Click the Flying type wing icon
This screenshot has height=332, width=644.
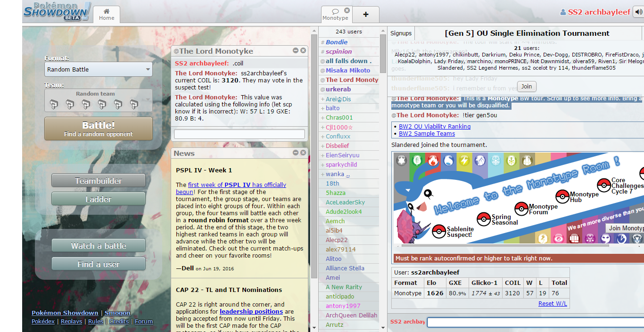click(x=479, y=161)
